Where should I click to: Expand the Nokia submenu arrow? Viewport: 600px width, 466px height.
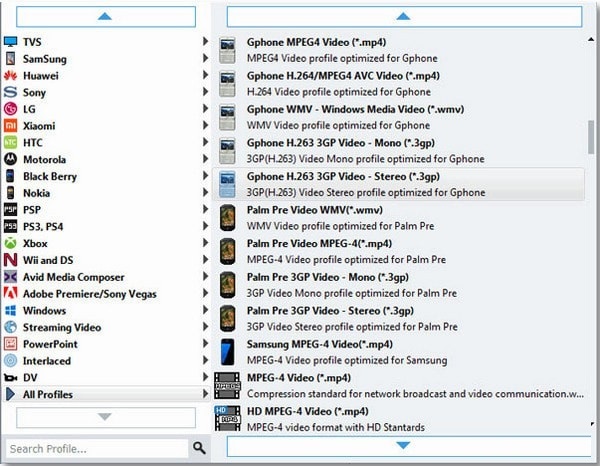pos(205,192)
